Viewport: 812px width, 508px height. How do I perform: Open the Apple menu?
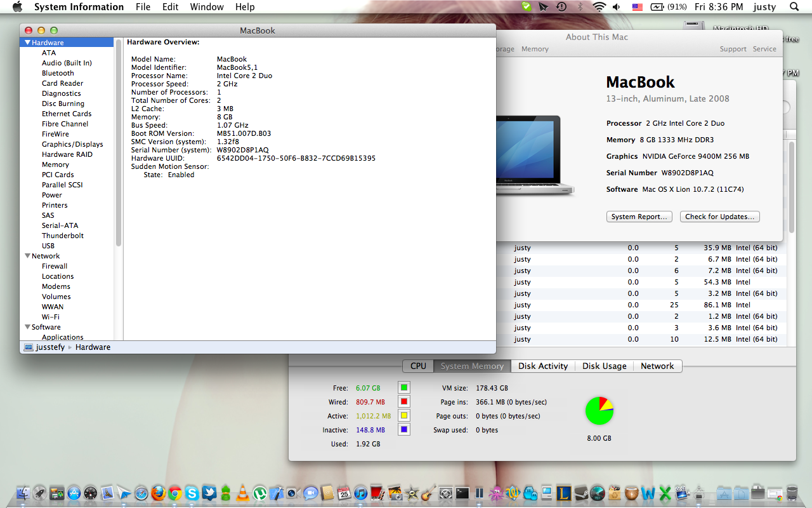tap(17, 7)
